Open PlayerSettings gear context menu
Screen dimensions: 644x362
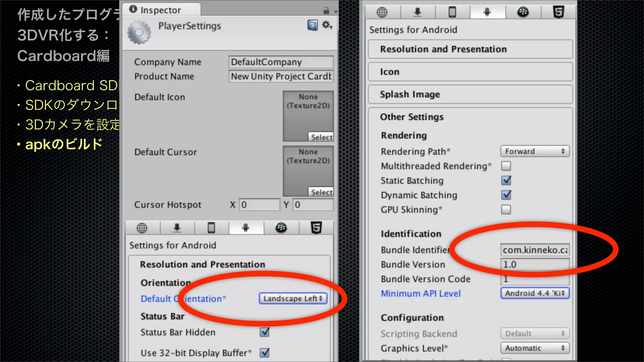pyautogui.click(x=327, y=25)
